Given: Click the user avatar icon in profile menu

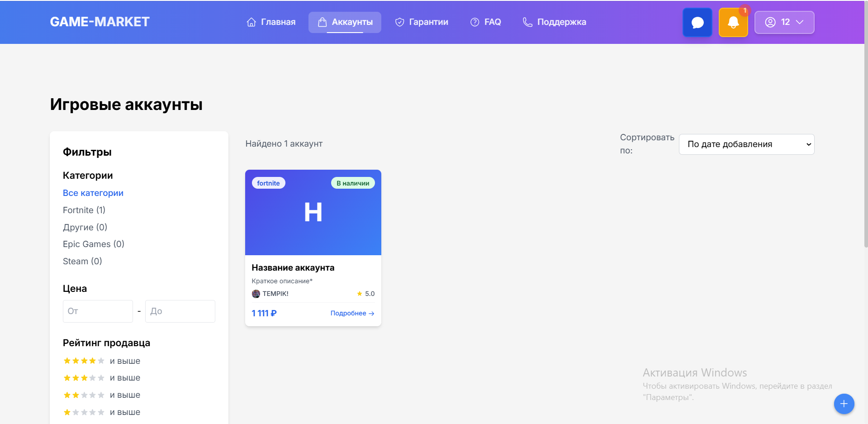Looking at the screenshot, I should [770, 22].
